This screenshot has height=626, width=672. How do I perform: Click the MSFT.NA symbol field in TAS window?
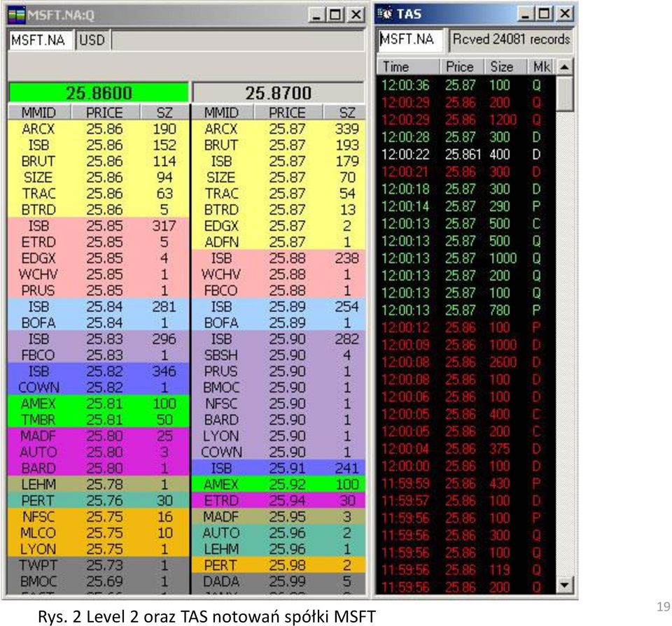(x=411, y=40)
